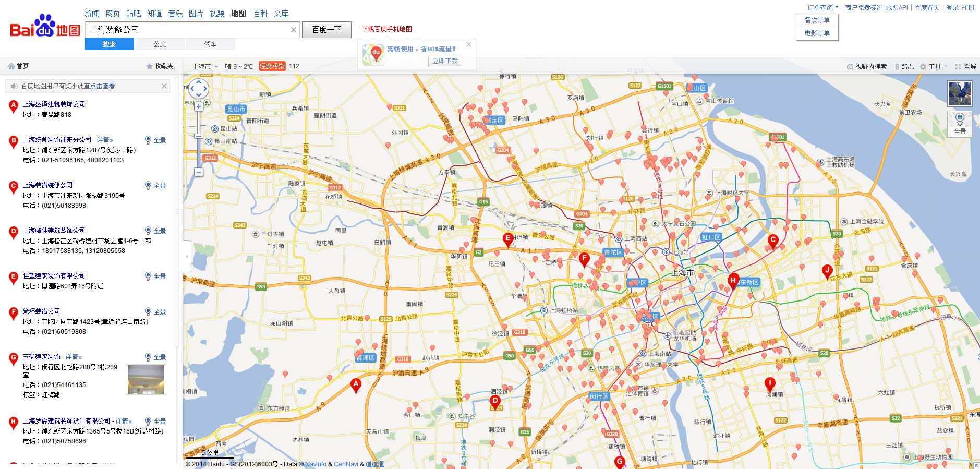Click the Baidu Maps logo
The height and width of the screenshot is (469, 980).
45,27
